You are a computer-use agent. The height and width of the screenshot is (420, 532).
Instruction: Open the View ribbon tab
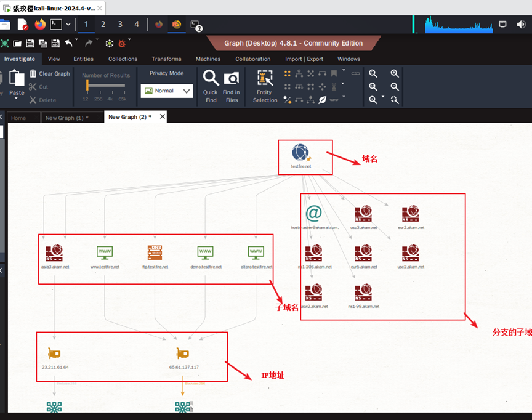tap(54, 59)
